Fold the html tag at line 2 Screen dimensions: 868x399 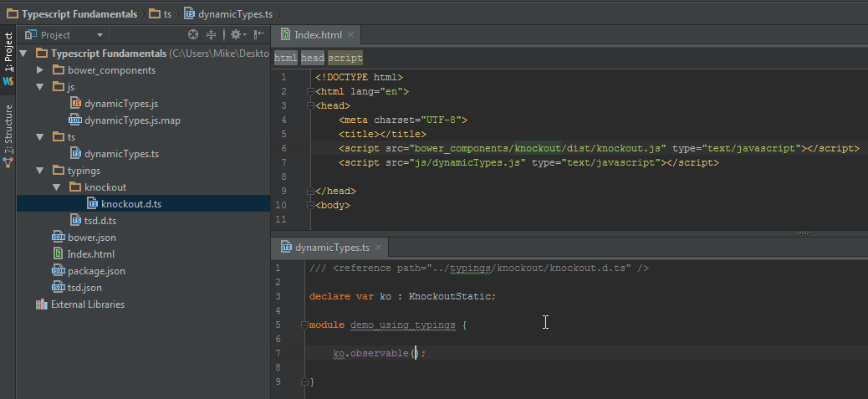point(310,91)
